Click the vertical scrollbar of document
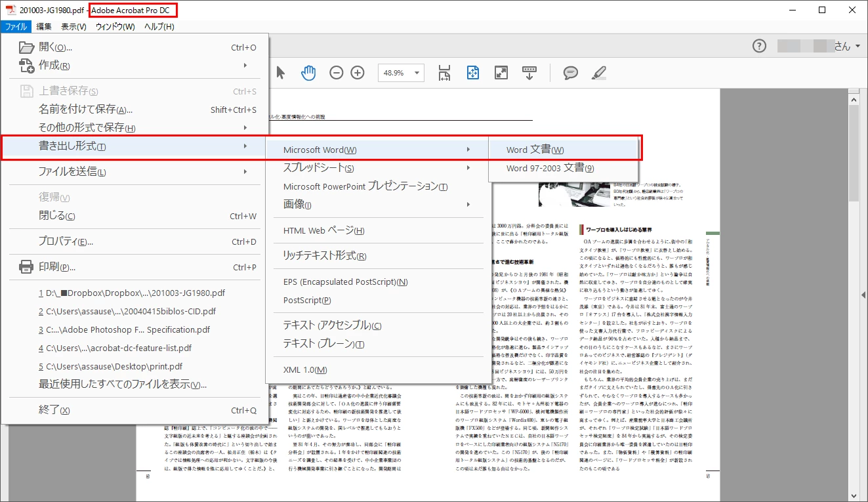Image resolution: width=868 pixels, height=502 pixels. pyautogui.click(x=853, y=154)
